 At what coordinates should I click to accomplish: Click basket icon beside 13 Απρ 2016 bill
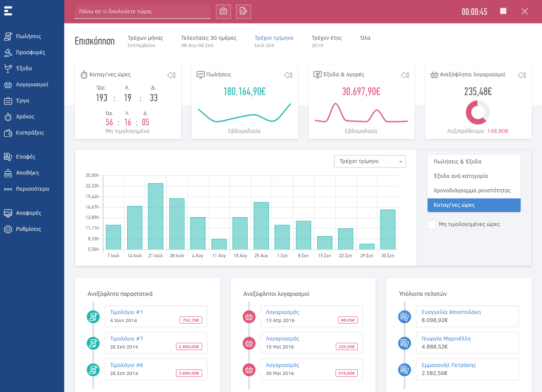(x=249, y=316)
